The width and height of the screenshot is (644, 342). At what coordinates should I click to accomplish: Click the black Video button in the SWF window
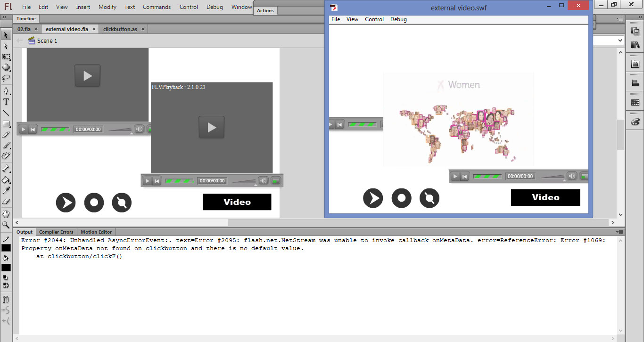545,197
